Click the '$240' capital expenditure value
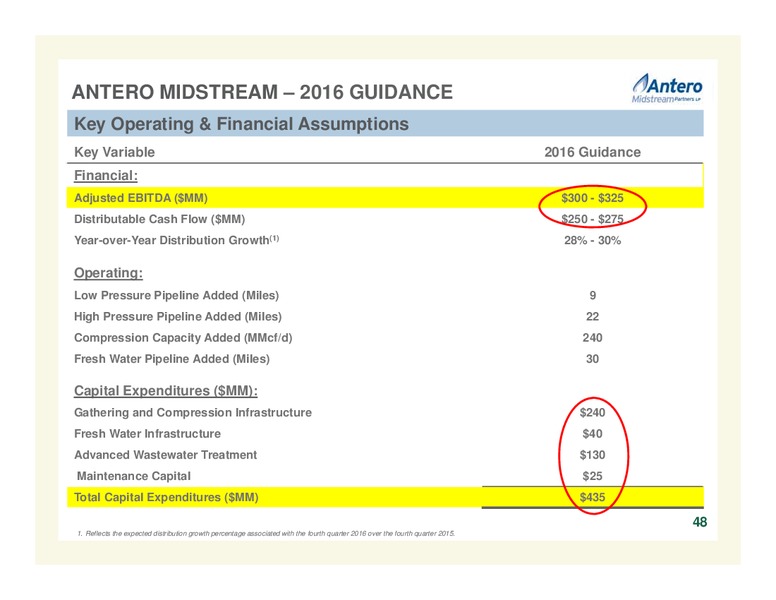The image size is (776, 600). [592, 413]
